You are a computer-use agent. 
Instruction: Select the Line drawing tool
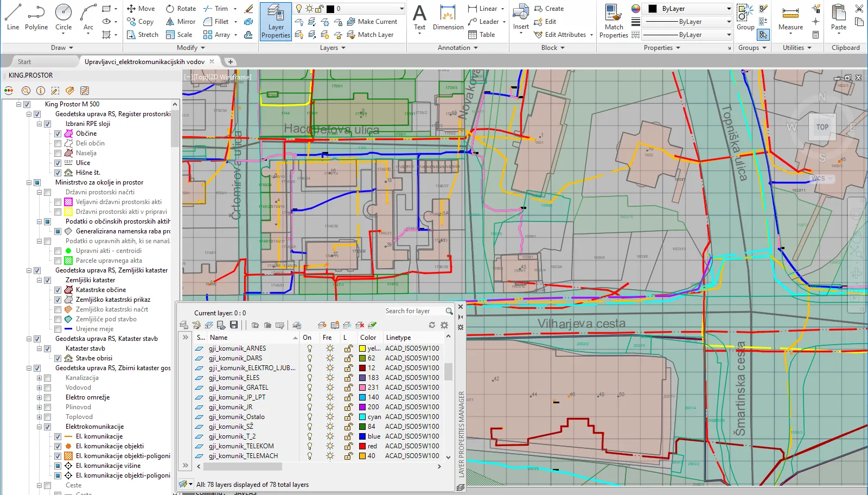click(x=13, y=17)
